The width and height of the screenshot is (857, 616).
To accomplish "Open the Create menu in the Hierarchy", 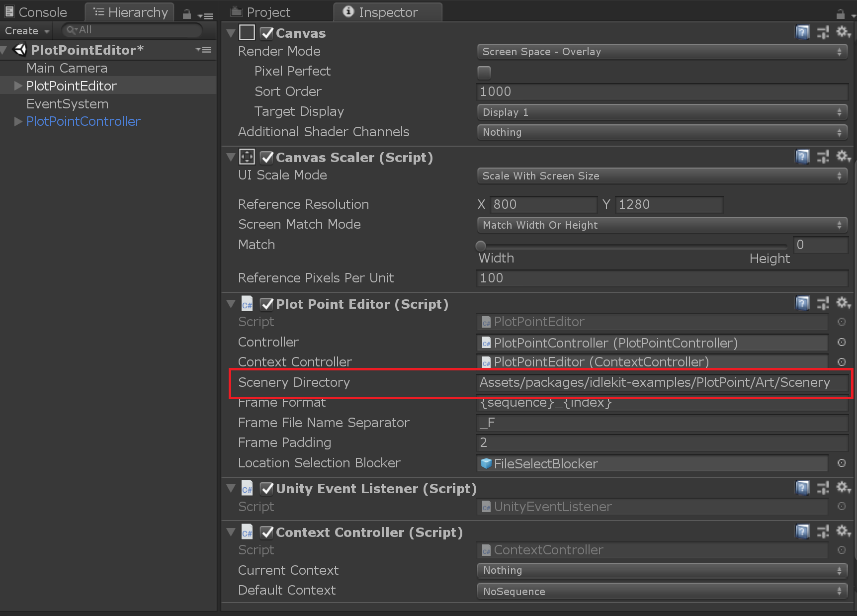I will tap(25, 30).
